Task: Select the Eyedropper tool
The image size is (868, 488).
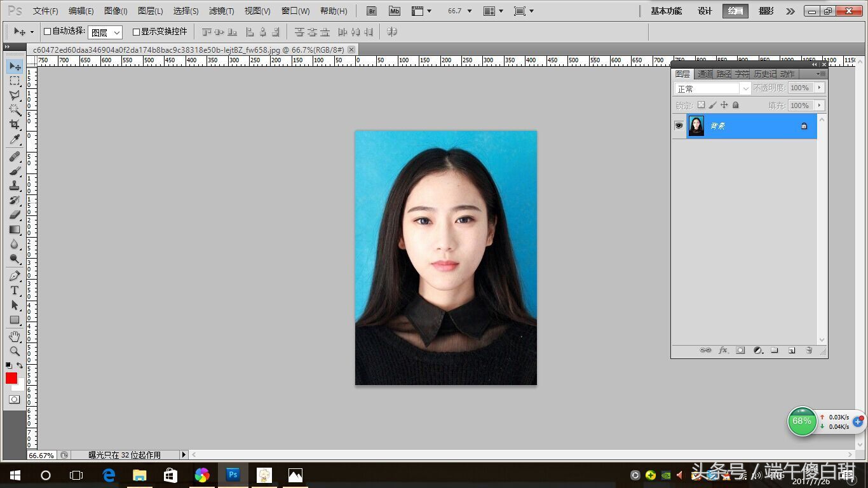Action: point(15,140)
